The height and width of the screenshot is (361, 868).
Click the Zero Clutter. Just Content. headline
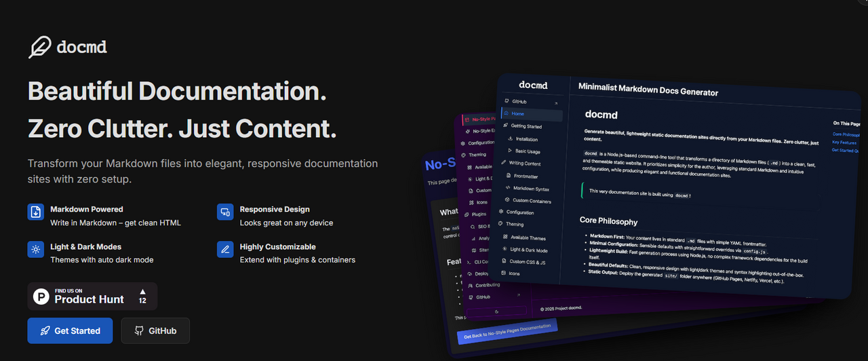coord(182,128)
